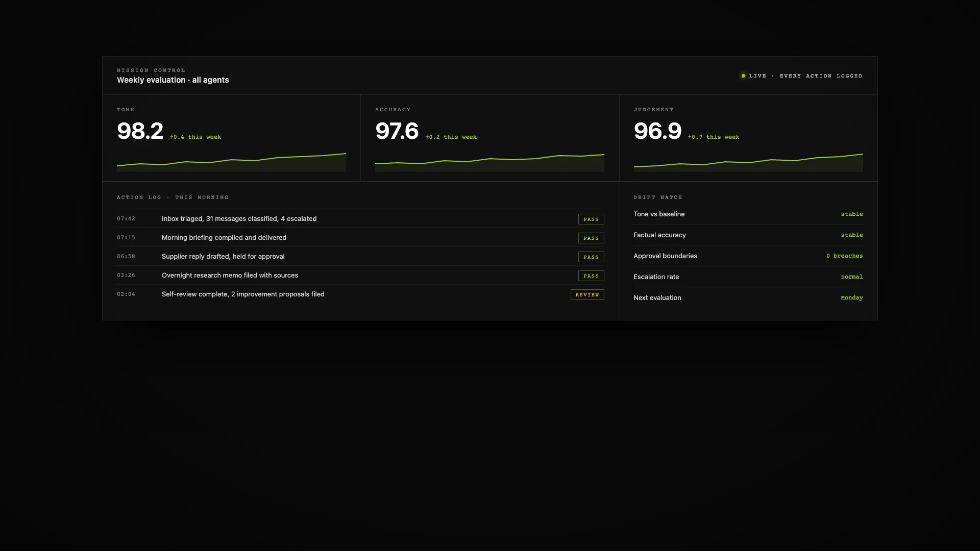Click the 03:26 timestamp

tap(126, 275)
